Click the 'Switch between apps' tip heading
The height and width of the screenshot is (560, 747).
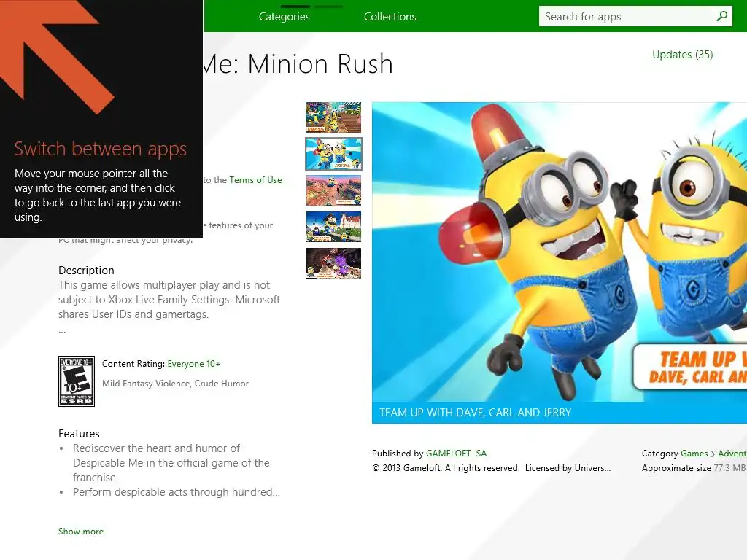click(x=101, y=149)
